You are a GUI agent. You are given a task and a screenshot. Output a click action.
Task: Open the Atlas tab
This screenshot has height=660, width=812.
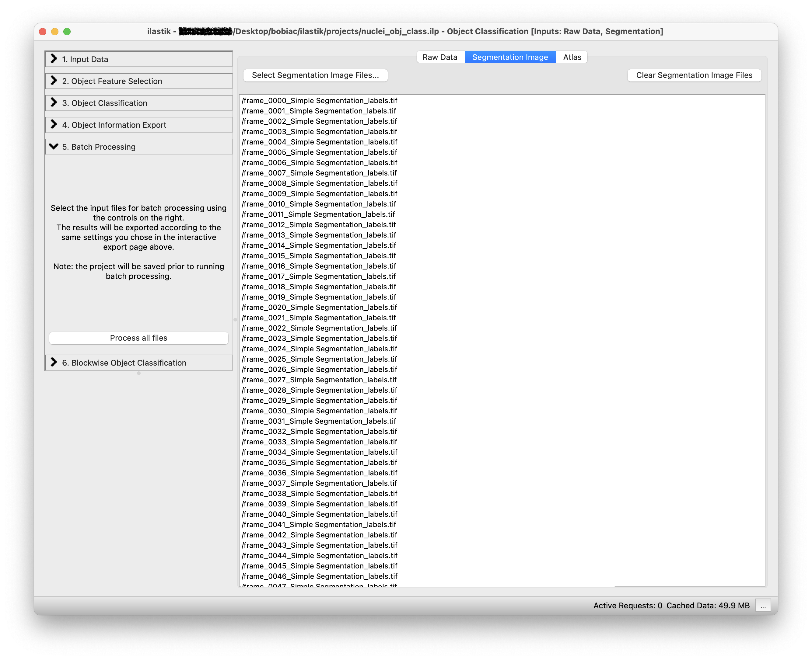pos(572,57)
